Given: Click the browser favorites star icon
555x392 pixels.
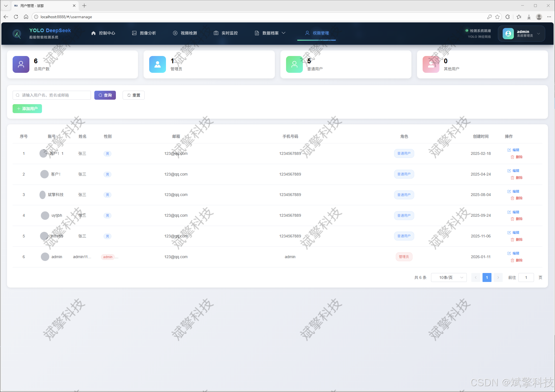Looking at the screenshot, I should click(x=497, y=17).
